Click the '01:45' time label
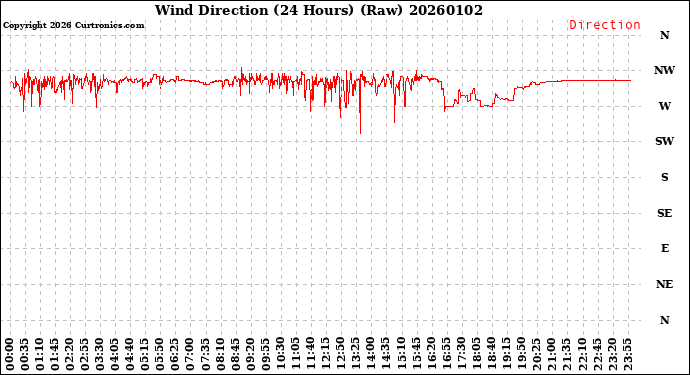 [x=55, y=355]
